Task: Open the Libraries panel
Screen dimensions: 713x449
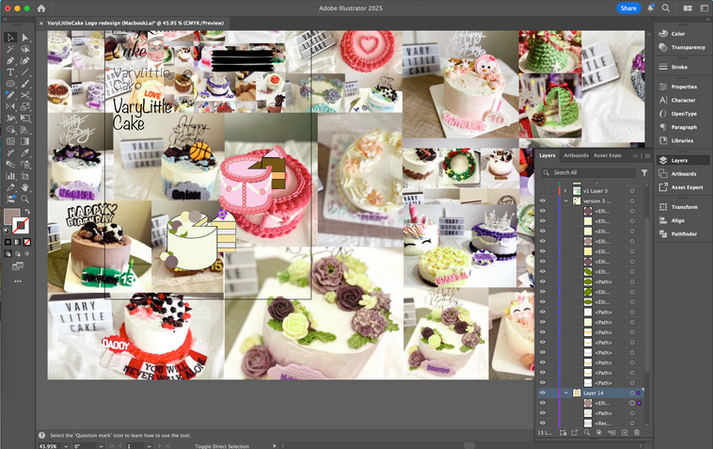Action: [x=681, y=141]
